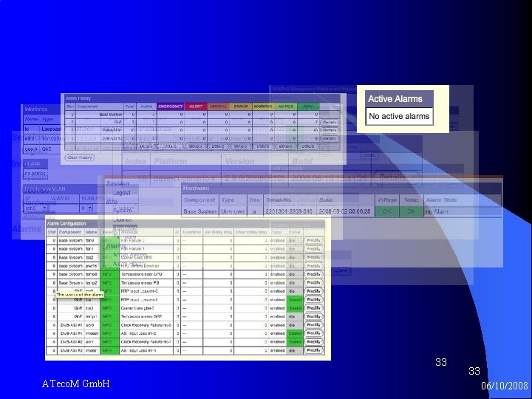This screenshot has width=532, height=399.
Task: Click the Alarm Configuration panel title
Action: 66,224
